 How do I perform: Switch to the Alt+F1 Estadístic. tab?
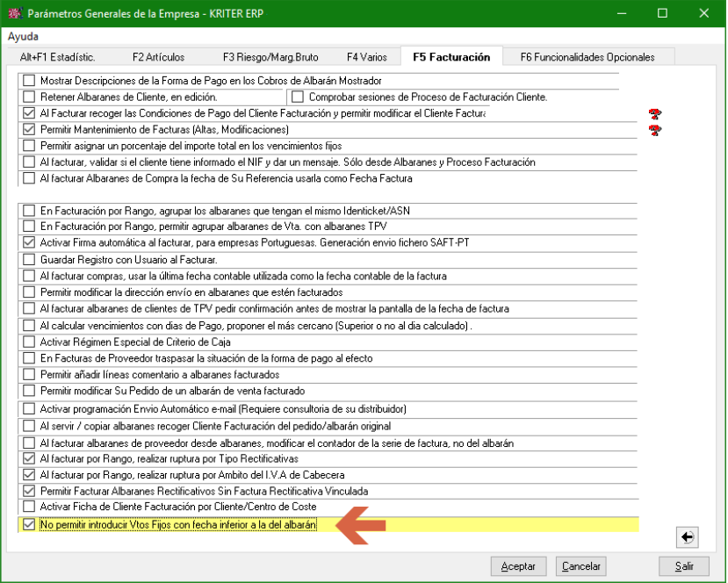[x=58, y=57]
